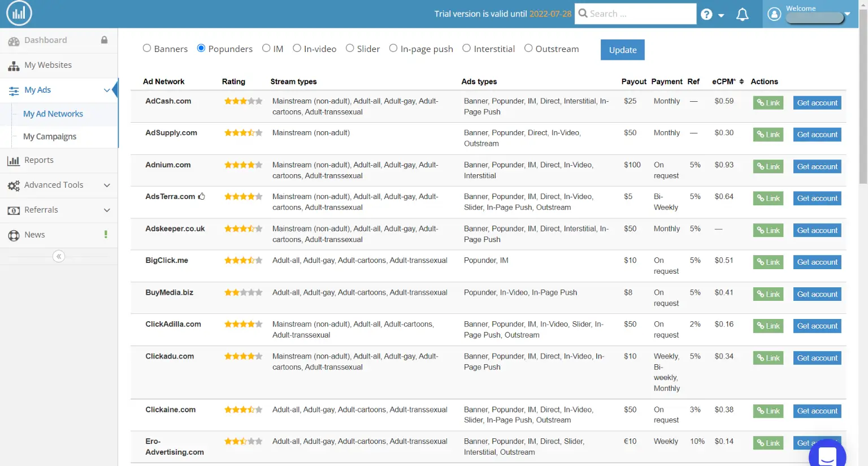The image size is (868, 466).
Task: Click the user avatar icon
Action: coord(775,14)
